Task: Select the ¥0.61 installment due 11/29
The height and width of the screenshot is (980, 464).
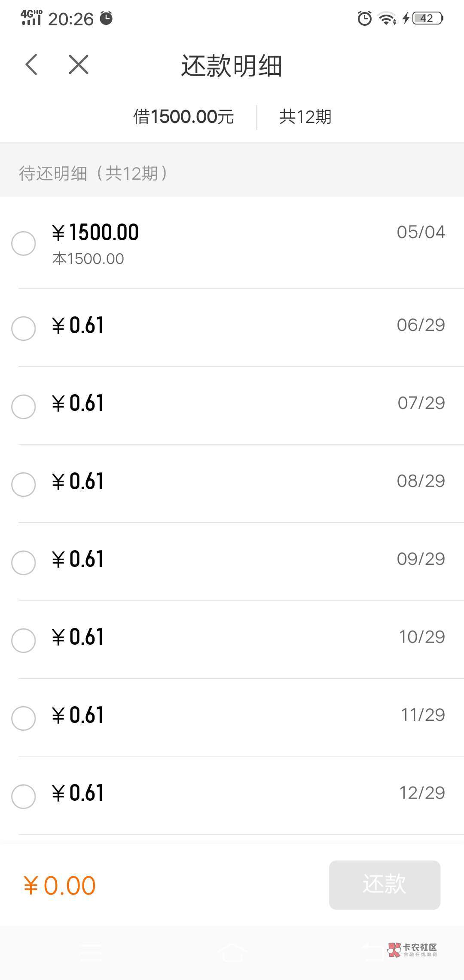Action: [24, 718]
